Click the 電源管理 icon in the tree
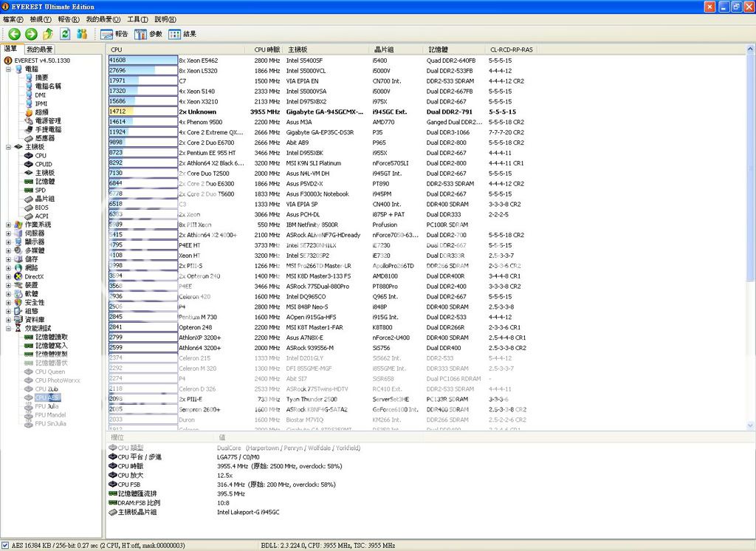 pos(29,120)
